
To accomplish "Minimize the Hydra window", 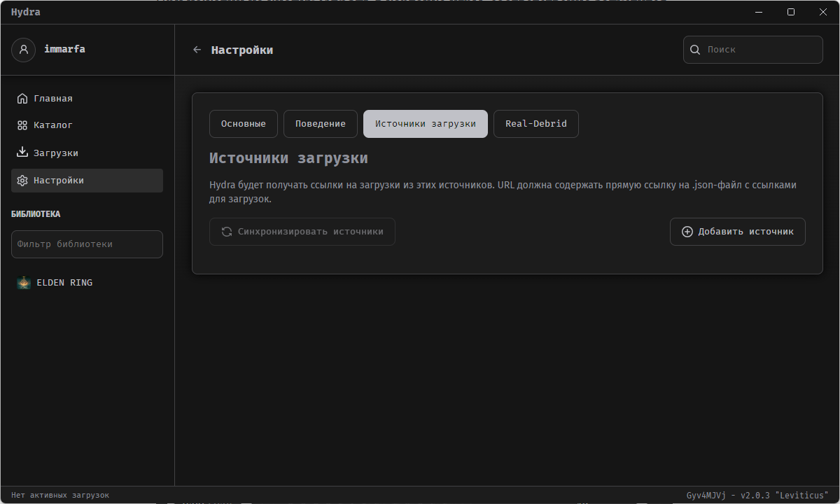I will coord(759,12).
